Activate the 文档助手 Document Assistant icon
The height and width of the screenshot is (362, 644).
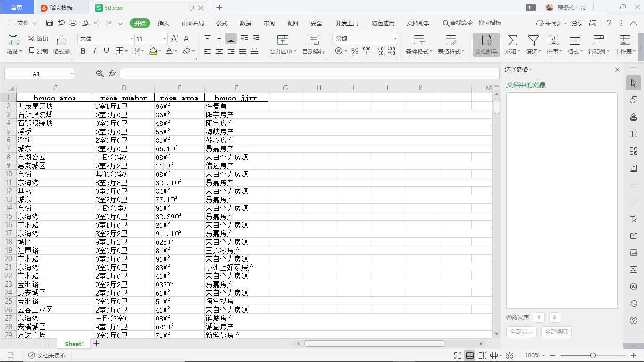[x=486, y=45]
